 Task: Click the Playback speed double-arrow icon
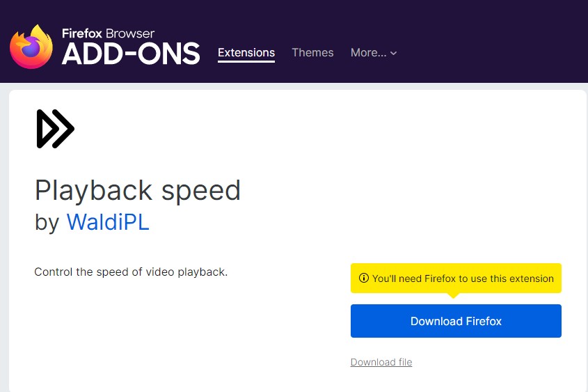(55, 129)
